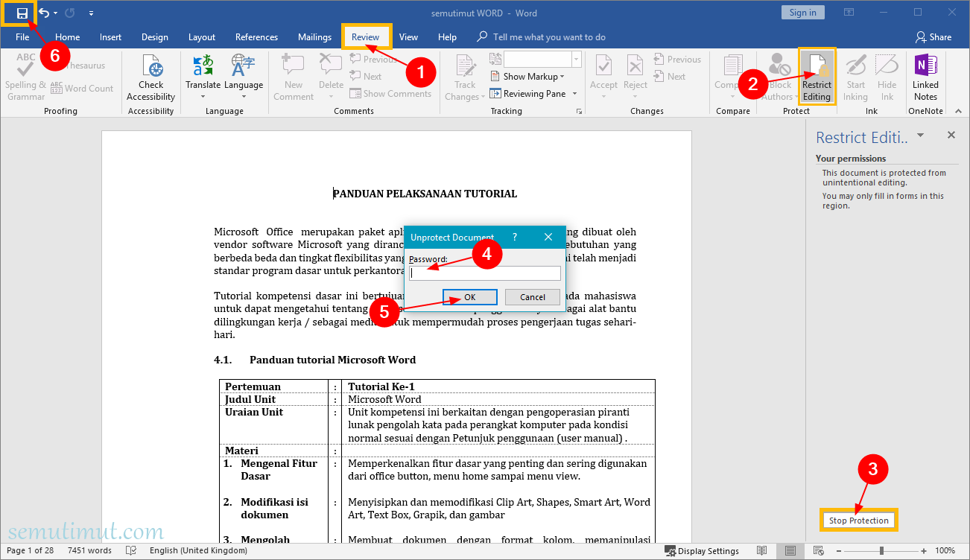970x560 pixels.
Task: Run Check Accessibility
Action: point(150,77)
